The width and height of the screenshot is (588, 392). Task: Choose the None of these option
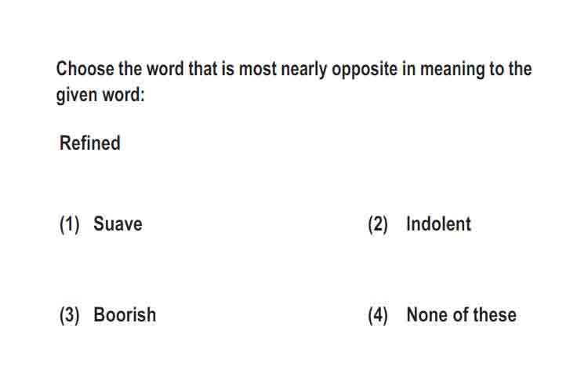pyautogui.click(x=461, y=314)
